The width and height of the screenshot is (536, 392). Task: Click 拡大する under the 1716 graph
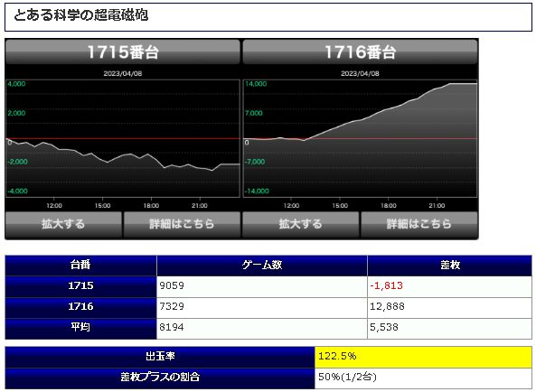coord(301,224)
